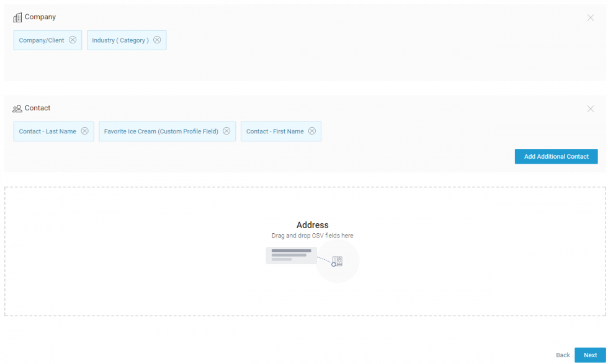Remove the Company/Client field chip
This screenshot has width=608, height=364.
click(73, 40)
